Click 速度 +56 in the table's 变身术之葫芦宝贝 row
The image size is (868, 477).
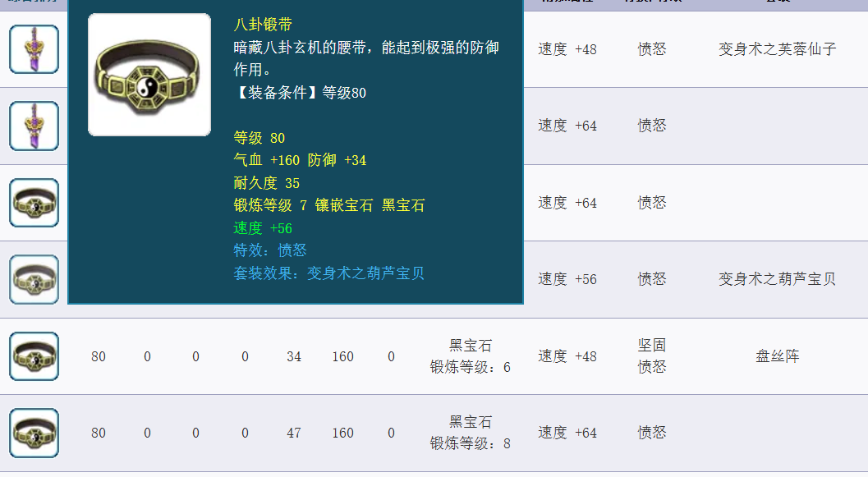[567, 279]
